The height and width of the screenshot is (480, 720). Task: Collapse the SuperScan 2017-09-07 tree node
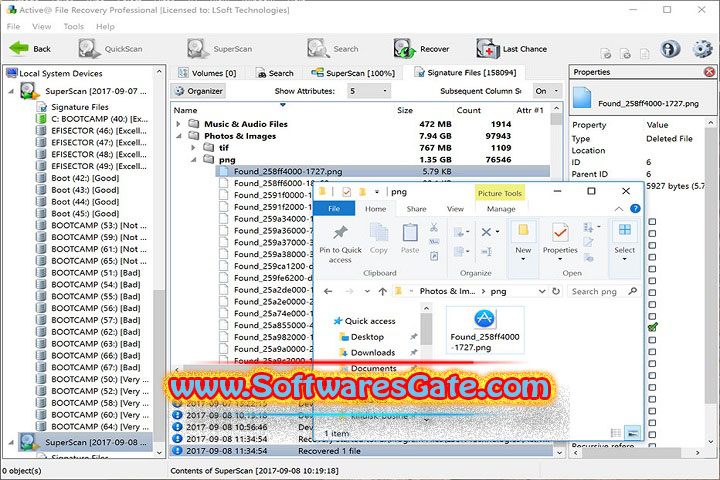coord(11,91)
